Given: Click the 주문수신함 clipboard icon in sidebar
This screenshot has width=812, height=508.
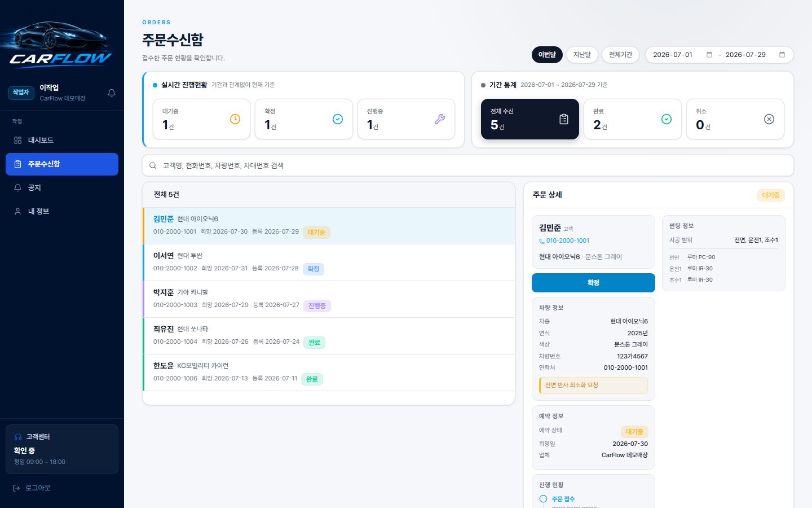Looking at the screenshot, I should pos(17,164).
